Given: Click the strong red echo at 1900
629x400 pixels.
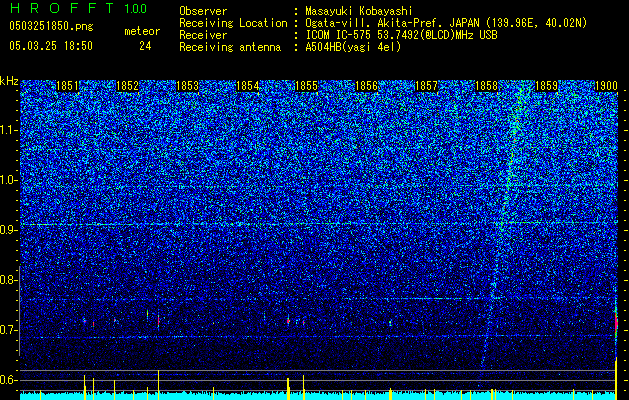Looking at the screenshot, I should tap(616, 323).
